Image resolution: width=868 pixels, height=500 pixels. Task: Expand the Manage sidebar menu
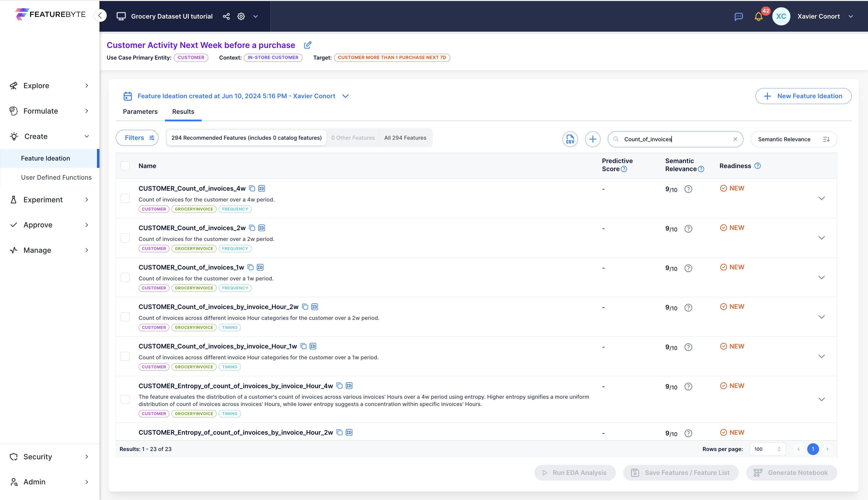(x=50, y=250)
